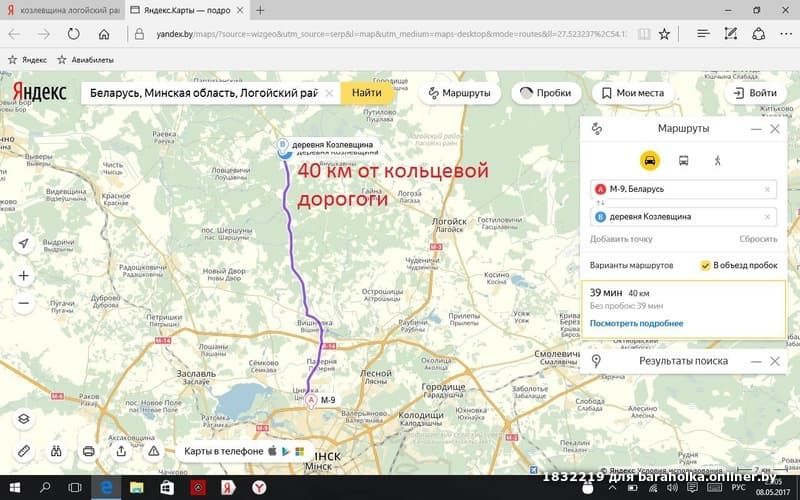Open Windows taskbar search icon
Screen dimensions: 800x500
click(x=45, y=488)
